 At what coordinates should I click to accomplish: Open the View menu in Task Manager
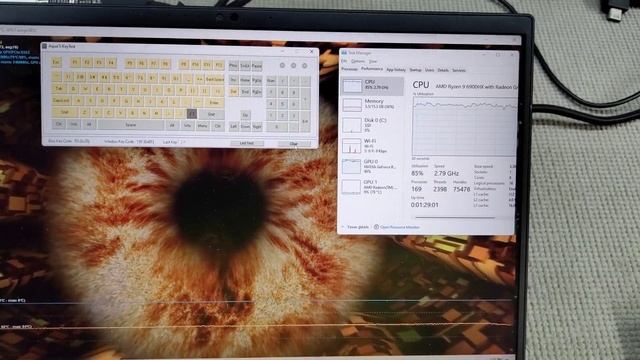(373, 62)
